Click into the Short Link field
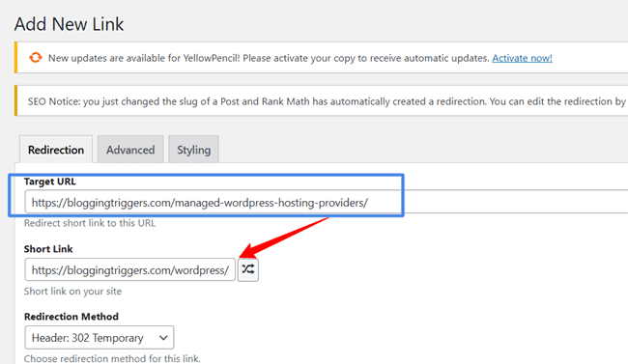Screen dimensions: 628x364 click(129, 270)
